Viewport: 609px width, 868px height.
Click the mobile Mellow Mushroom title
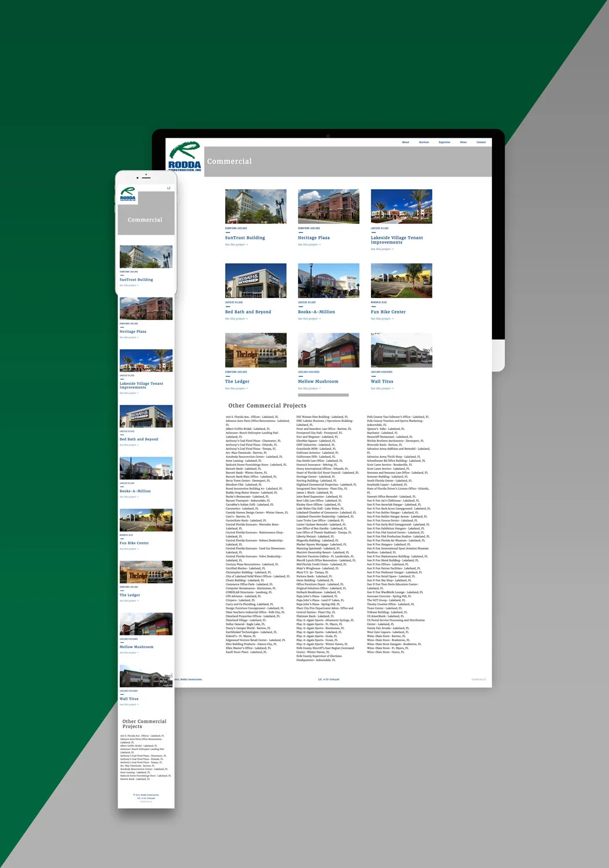137,647
